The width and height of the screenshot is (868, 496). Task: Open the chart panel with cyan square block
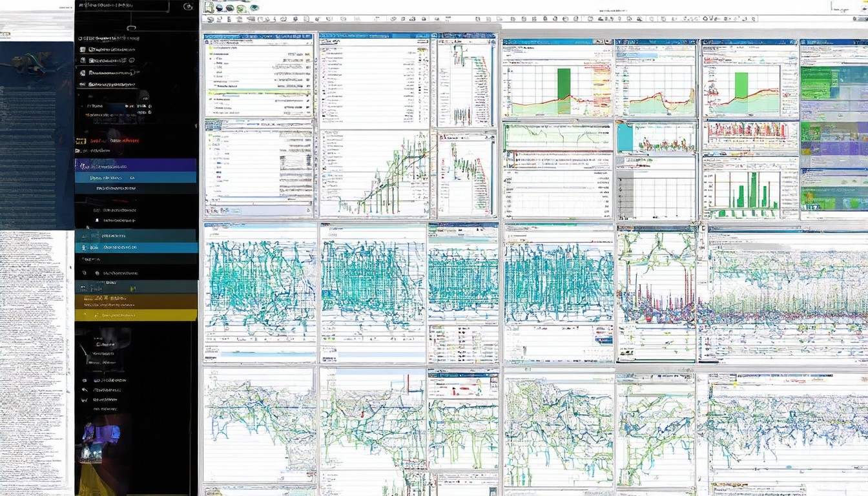click(656, 138)
